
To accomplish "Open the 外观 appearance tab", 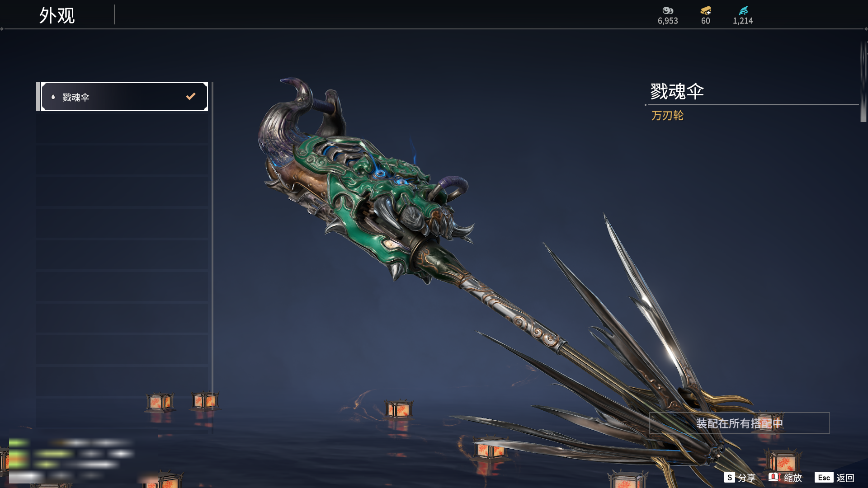I will (x=57, y=15).
